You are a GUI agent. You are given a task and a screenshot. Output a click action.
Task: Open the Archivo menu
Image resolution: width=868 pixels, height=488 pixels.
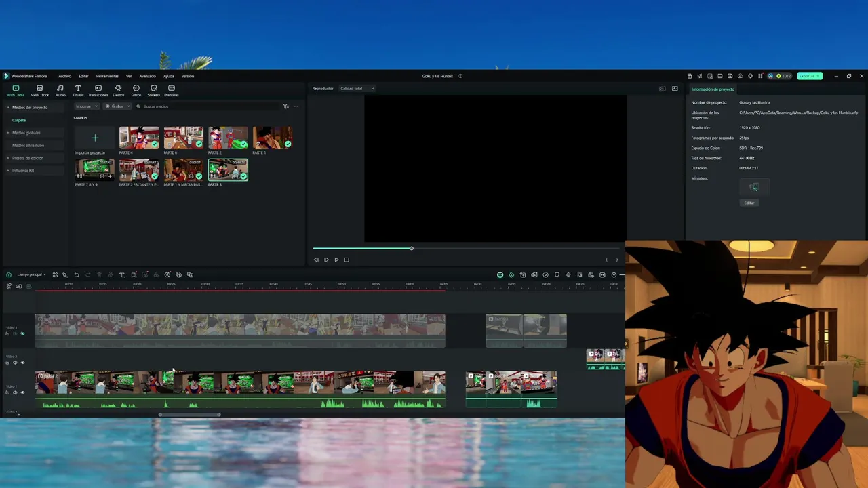pyautogui.click(x=64, y=76)
